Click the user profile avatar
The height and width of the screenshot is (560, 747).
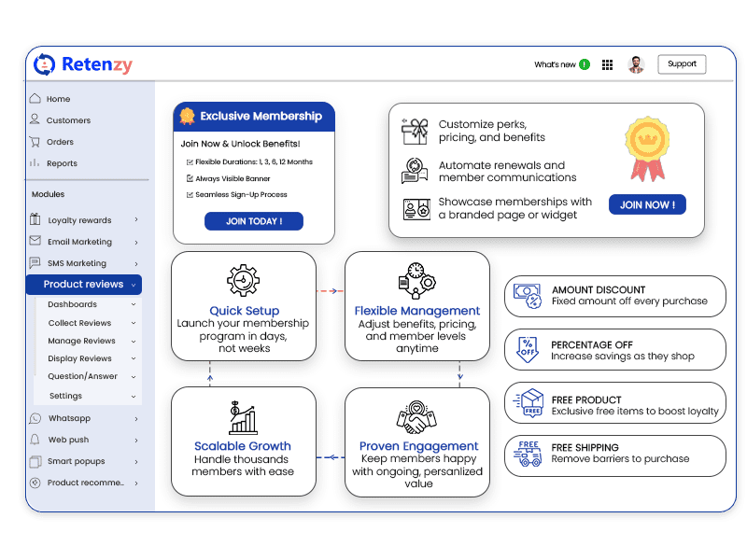click(x=636, y=64)
